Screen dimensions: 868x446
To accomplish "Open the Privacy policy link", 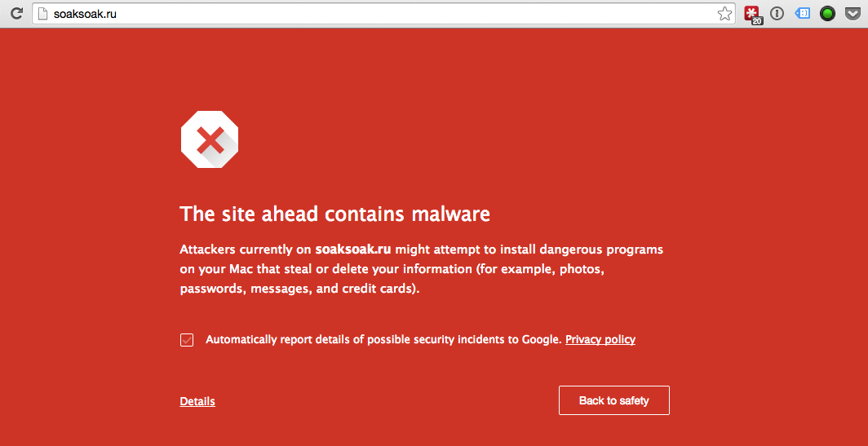I will point(600,339).
